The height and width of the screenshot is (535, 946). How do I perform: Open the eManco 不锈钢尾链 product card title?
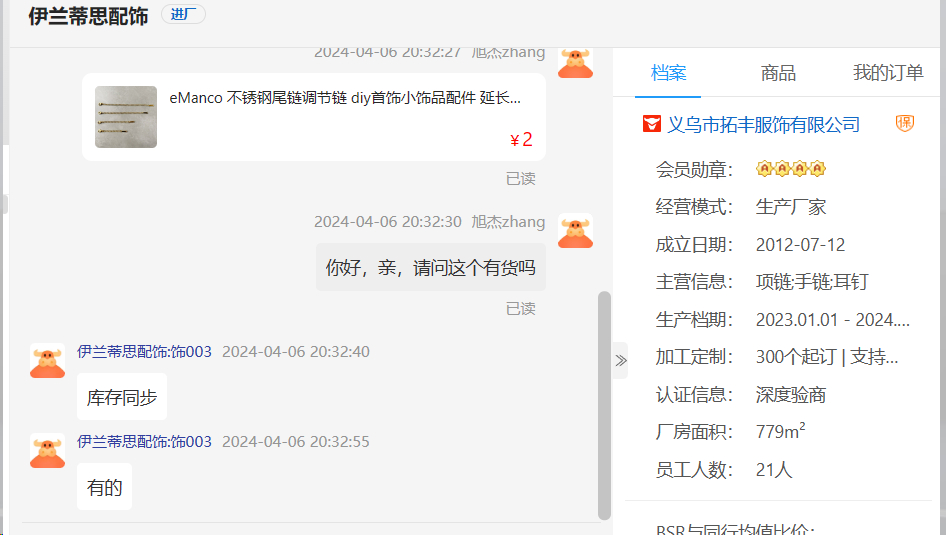coord(344,98)
